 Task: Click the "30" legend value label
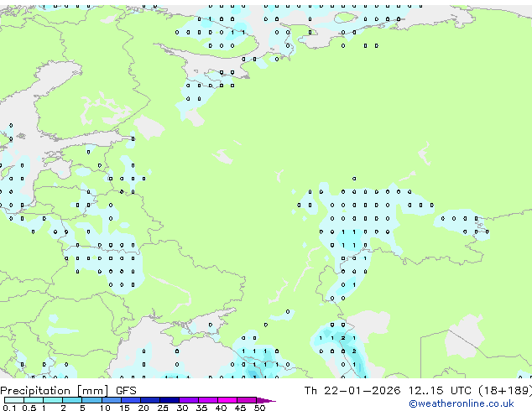click(x=182, y=408)
